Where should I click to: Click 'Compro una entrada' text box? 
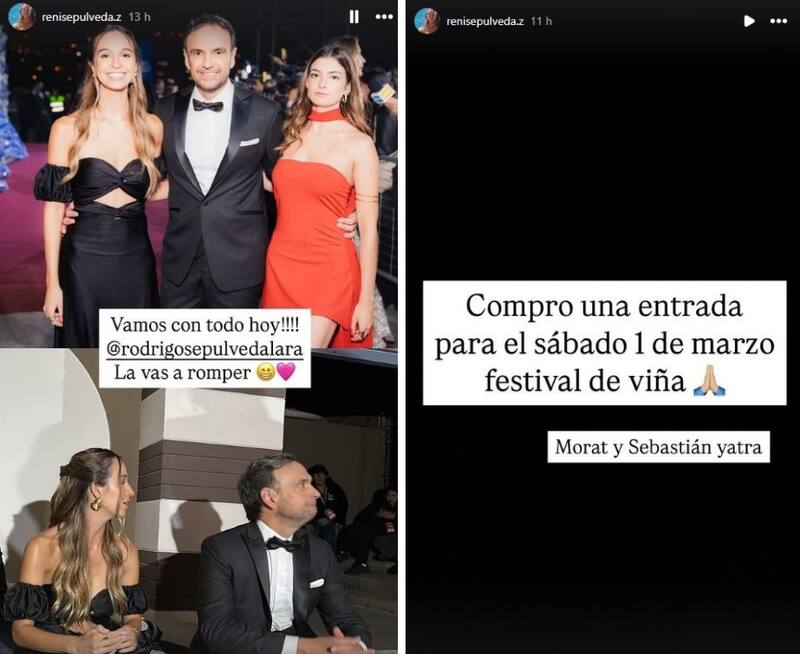604,343
